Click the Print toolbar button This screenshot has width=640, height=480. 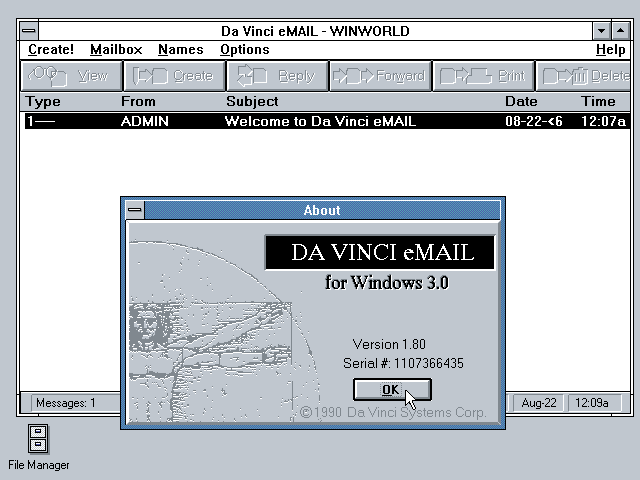point(483,76)
